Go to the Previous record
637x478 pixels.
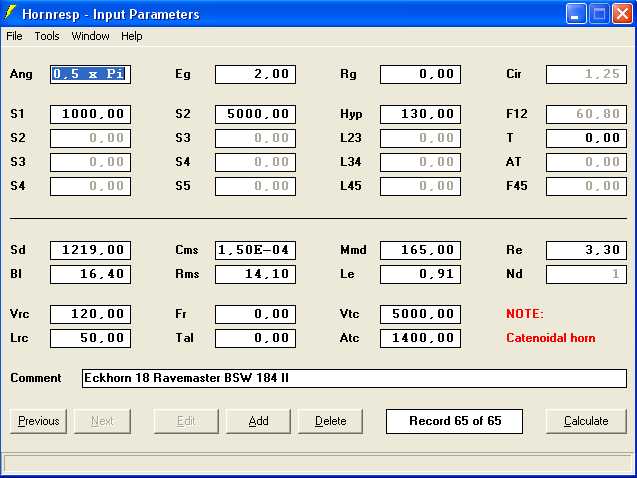pos(39,421)
